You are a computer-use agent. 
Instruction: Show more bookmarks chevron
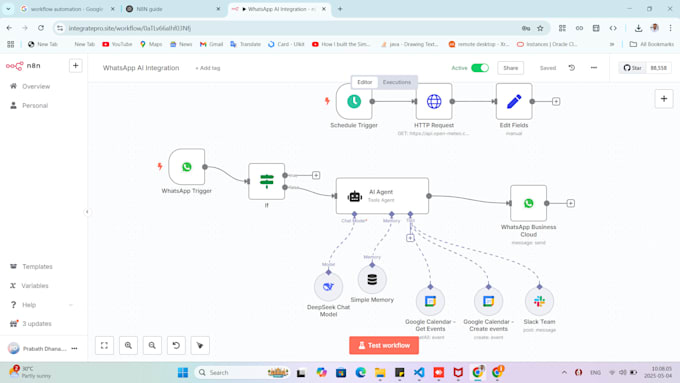(612, 44)
